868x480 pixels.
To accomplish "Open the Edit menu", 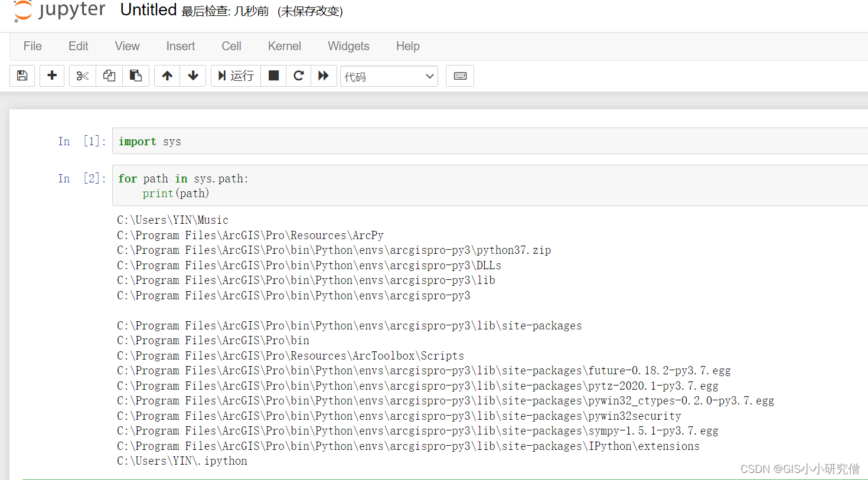I will [78, 46].
